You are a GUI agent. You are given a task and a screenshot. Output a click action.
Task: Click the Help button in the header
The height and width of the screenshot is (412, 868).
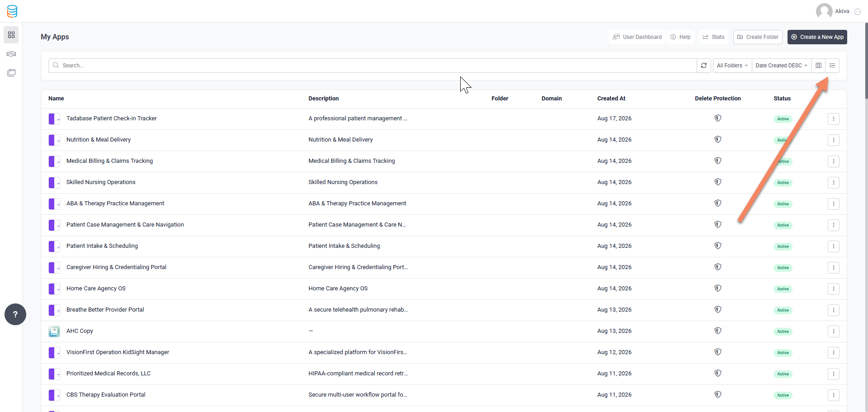(x=680, y=37)
